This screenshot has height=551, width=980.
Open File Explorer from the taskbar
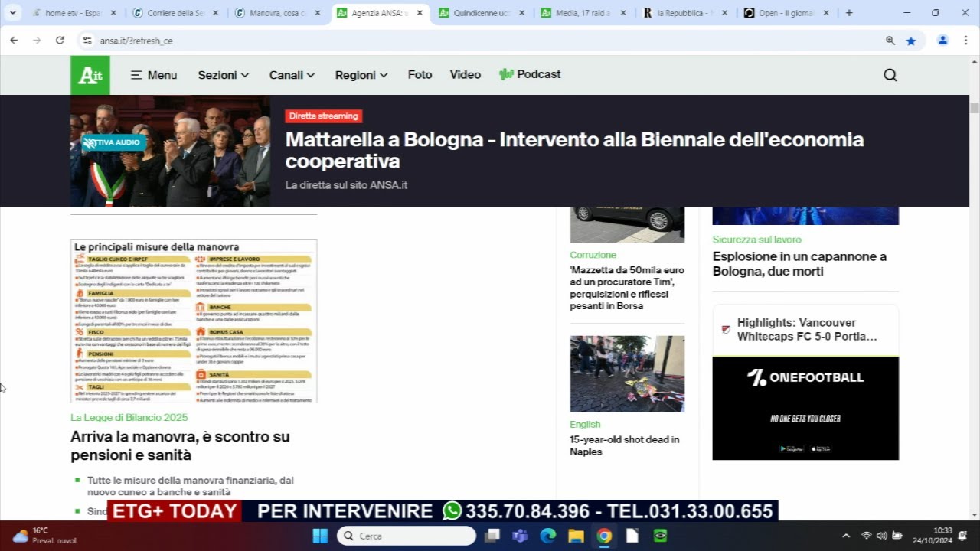(576, 536)
